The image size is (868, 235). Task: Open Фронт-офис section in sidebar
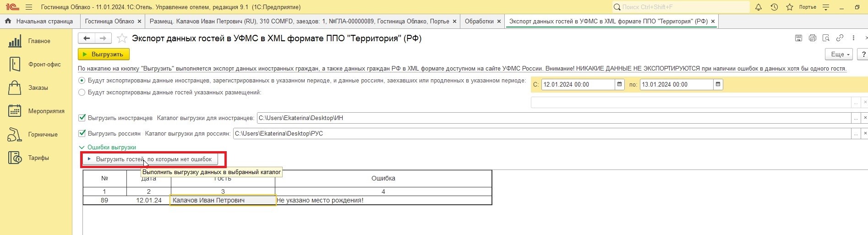pyautogui.click(x=36, y=65)
